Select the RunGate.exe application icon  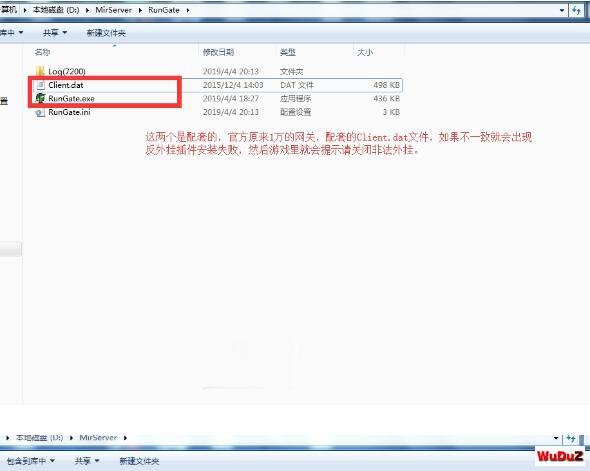click(x=40, y=98)
